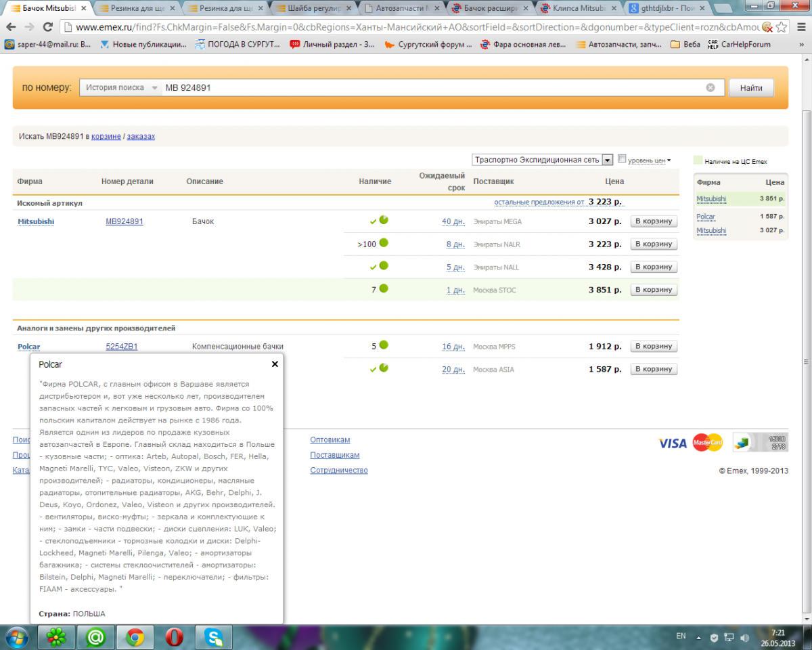Open network status in the system tray
The height and width of the screenshot is (650, 812).
tap(729, 638)
